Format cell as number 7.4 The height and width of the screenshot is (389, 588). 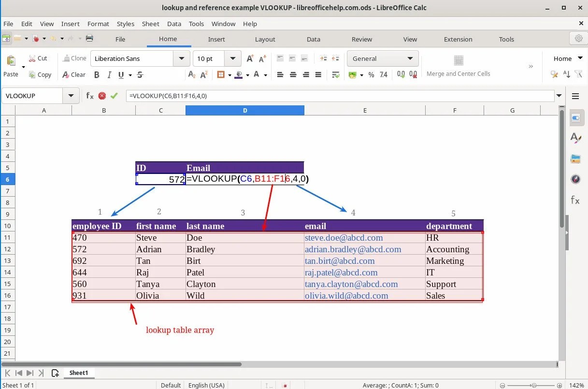click(x=384, y=74)
